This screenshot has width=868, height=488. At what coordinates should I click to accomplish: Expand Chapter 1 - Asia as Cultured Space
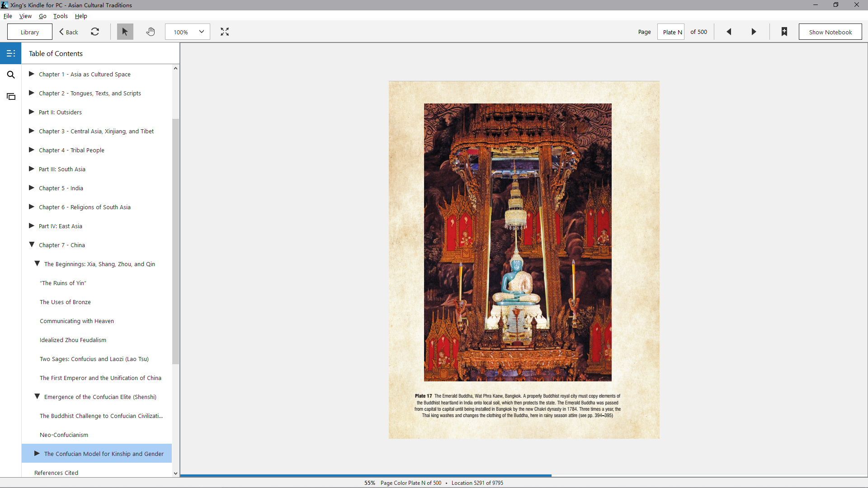(32, 74)
